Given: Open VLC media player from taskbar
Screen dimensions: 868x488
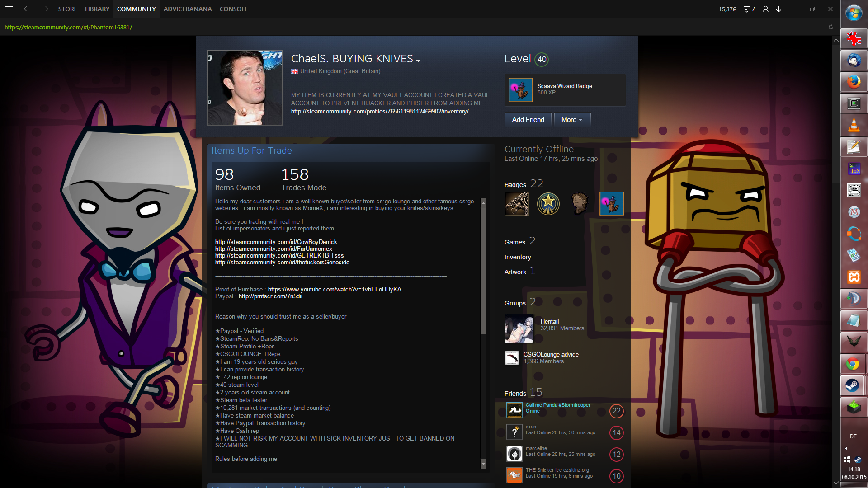Looking at the screenshot, I should (x=854, y=125).
